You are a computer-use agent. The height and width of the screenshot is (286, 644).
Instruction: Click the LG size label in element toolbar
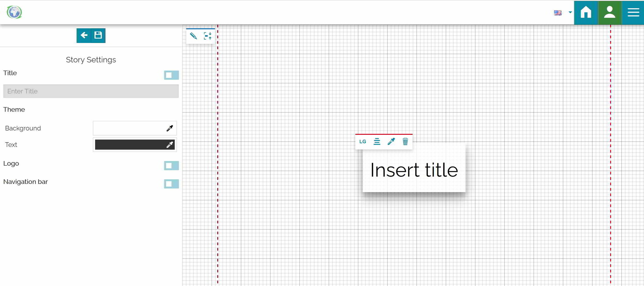[x=363, y=142]
